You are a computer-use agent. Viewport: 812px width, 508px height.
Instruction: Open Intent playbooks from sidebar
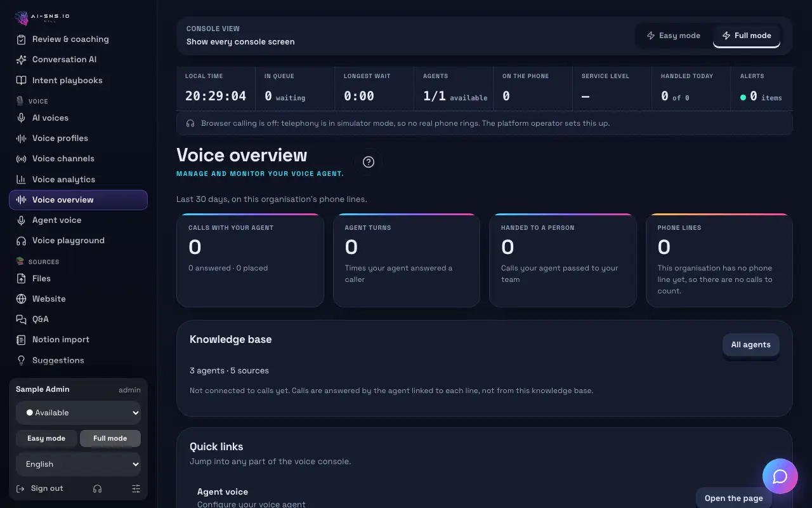coord(79,81)
